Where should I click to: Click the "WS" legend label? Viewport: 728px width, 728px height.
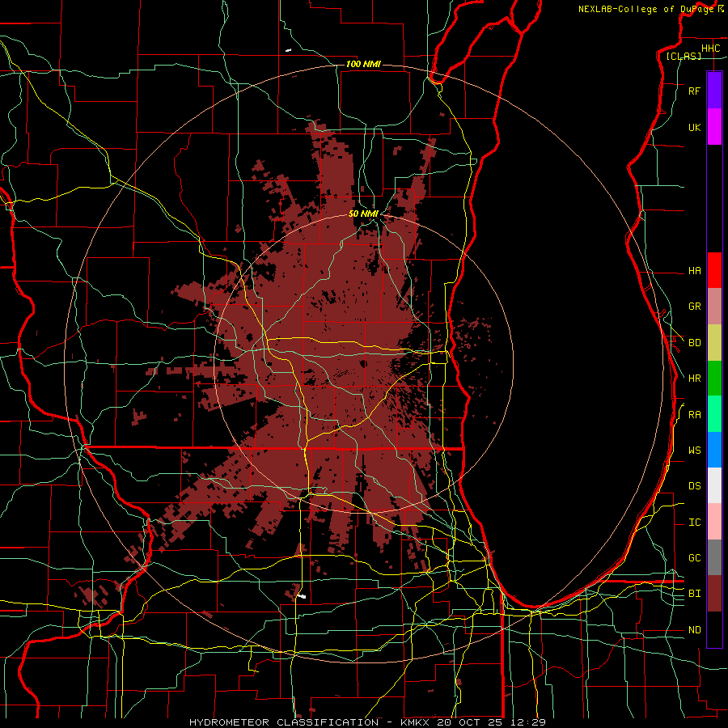(x=694, y=451)
